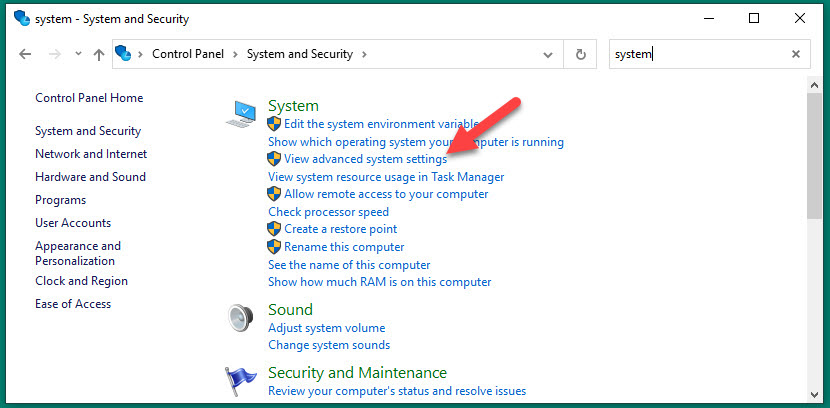Open Programs category in sidebar

[60, 200]
